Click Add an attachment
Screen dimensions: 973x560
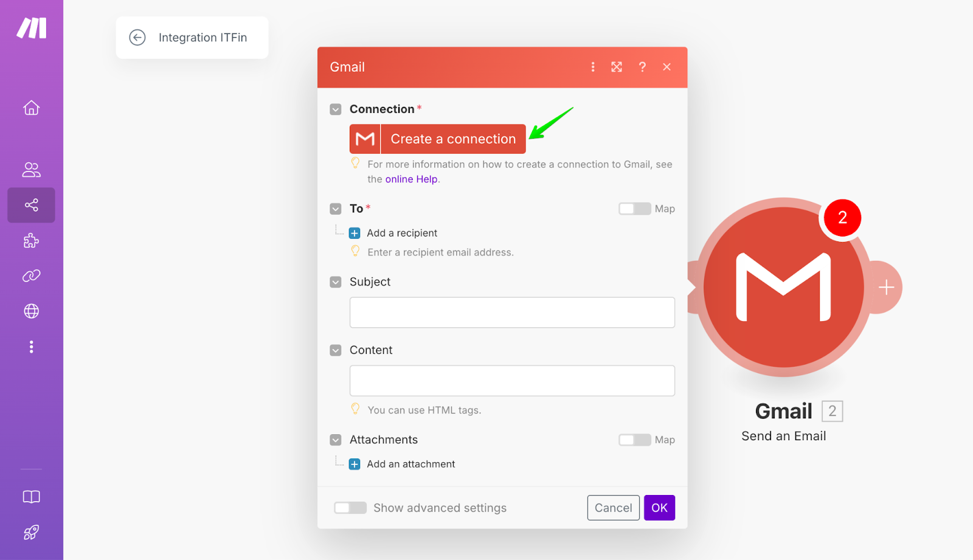point(410,464)
